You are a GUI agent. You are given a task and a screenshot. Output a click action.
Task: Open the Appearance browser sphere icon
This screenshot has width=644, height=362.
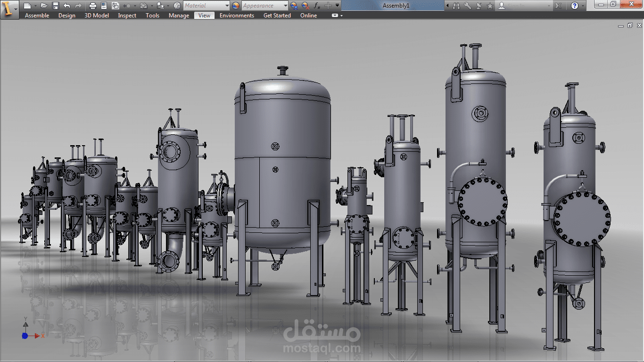point(236,6)
